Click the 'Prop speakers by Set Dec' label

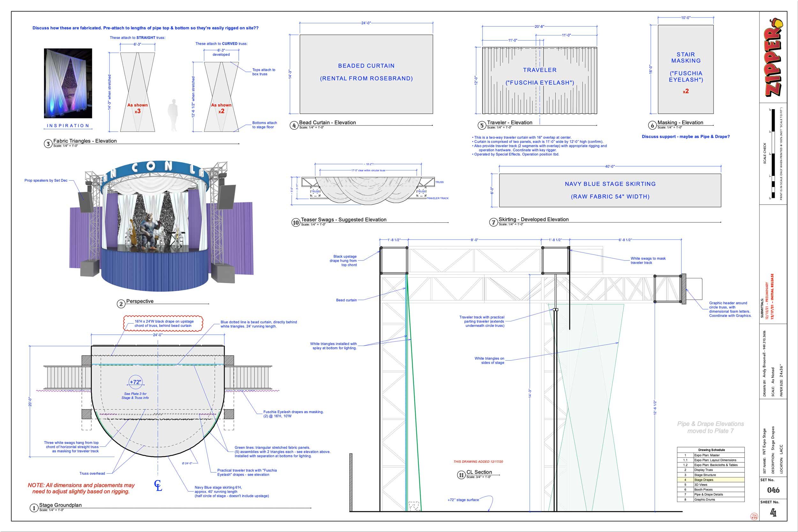pos(46,181)
